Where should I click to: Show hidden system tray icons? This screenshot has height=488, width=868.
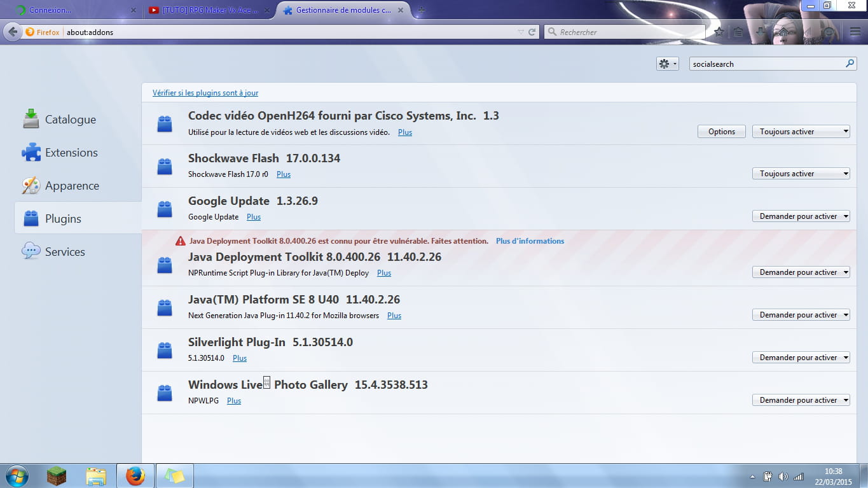click(x=753, y=477)
